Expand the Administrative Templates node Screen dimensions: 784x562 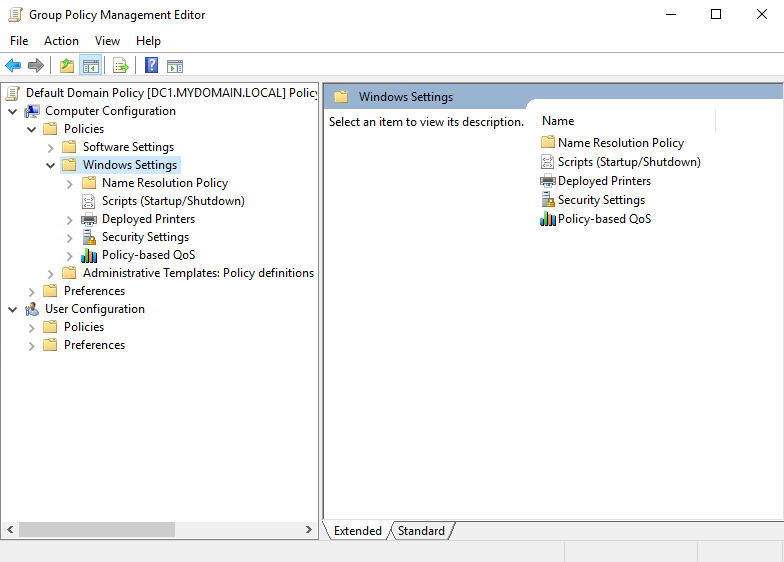pos(51,273)
